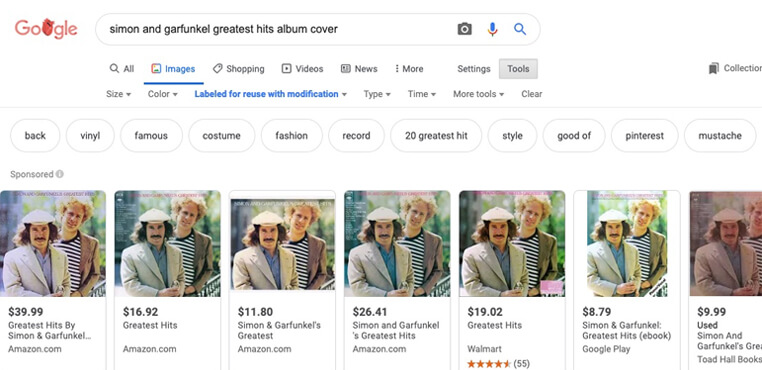Click the Walmart star rating
Screen dimensions: 762x370
tap(489, 363)
